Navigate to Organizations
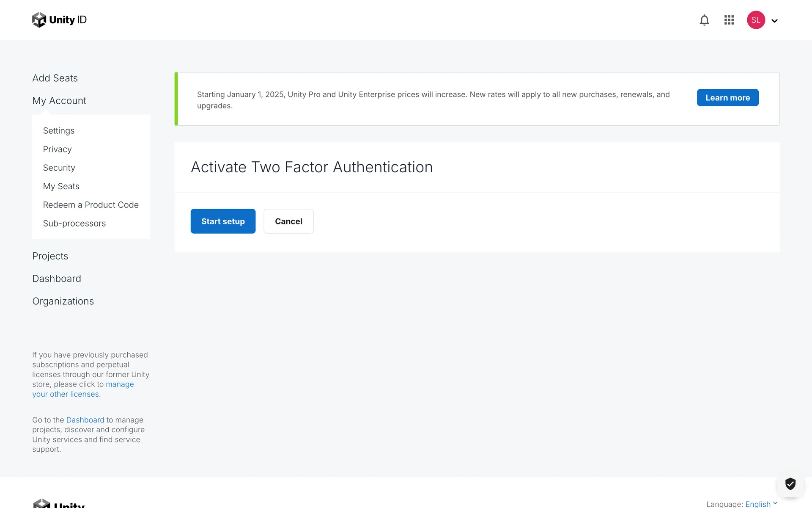 click(63, 301)
